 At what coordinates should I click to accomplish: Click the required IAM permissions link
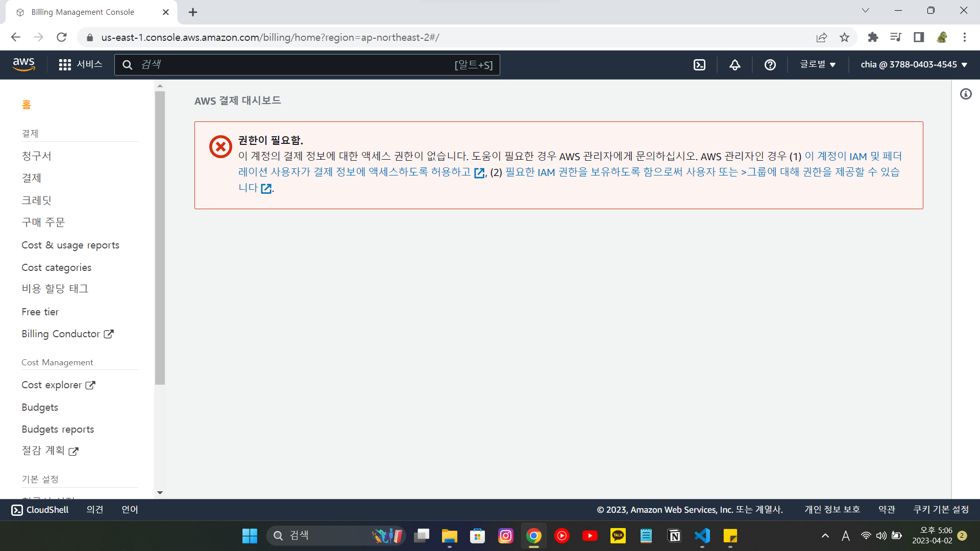click(702, 172)
